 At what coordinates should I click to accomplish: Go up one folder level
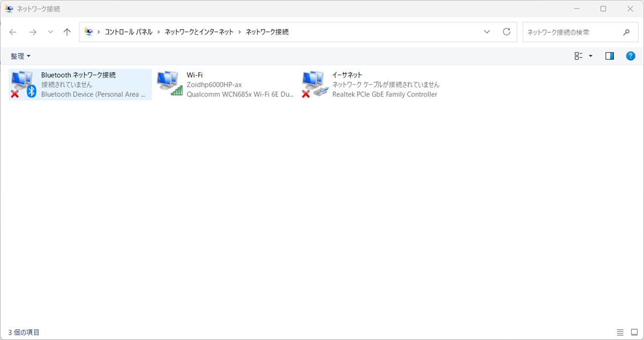click(x=67, y=32)
